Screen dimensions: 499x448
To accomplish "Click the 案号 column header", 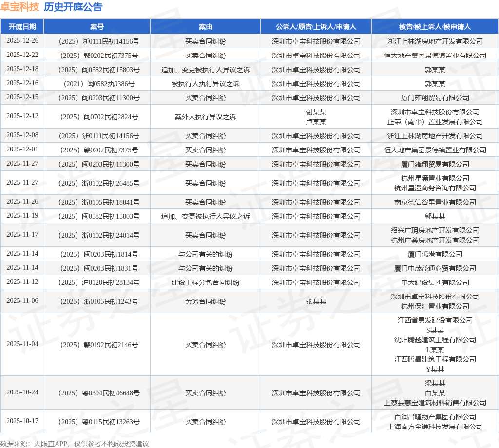I will (97, 27).
